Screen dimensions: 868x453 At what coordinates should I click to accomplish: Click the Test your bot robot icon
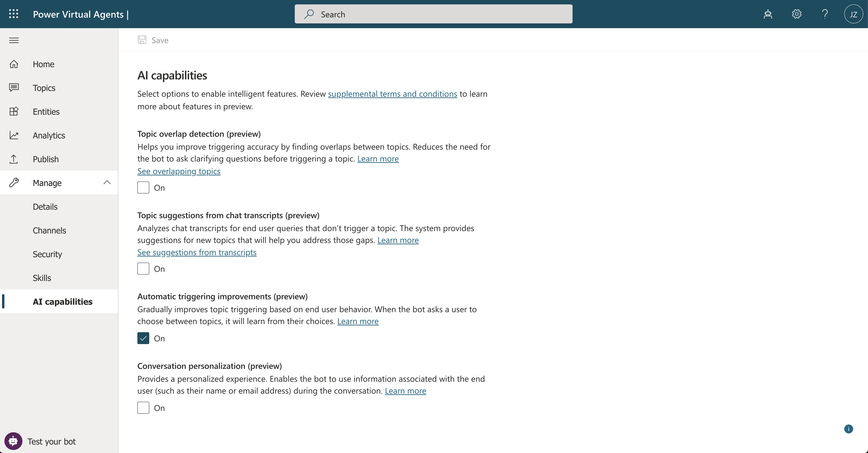(x=13, y=441)
